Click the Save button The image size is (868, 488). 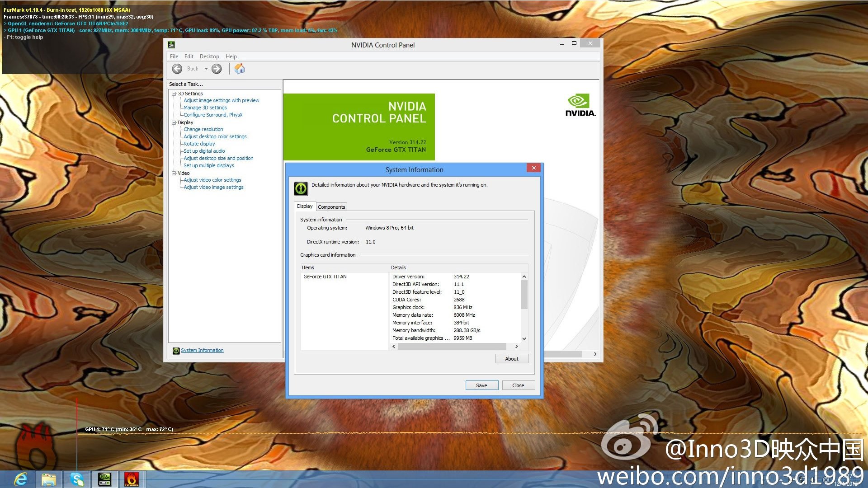point(481,385)
